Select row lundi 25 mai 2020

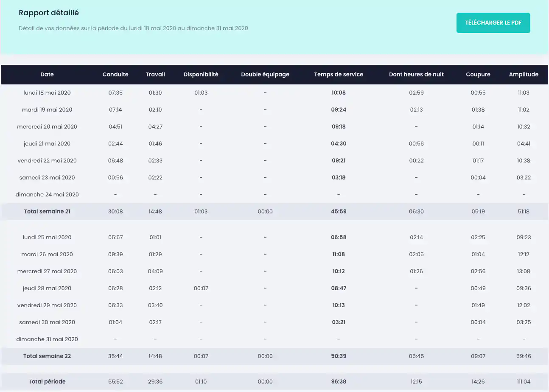click(274, 237)
